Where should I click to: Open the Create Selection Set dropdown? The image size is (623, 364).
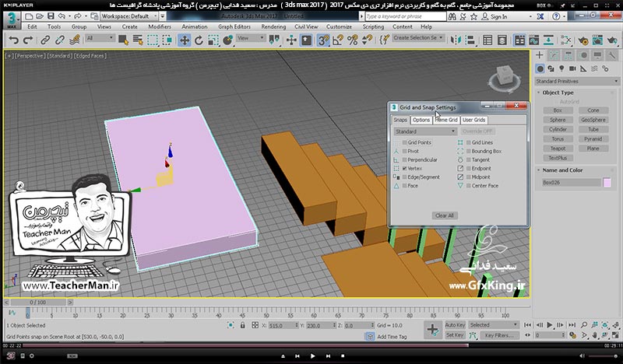[x=418, y=37]
